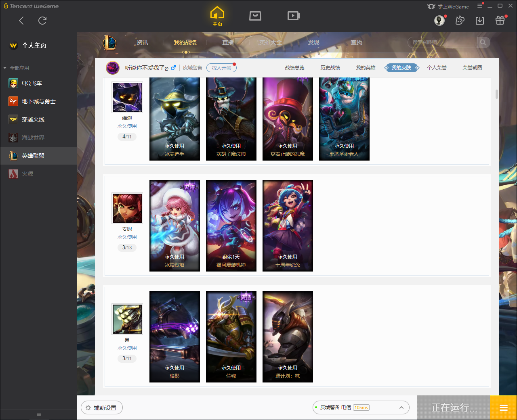The height and width of the screenshot is (420, 517).
Task: Open the 发现 tab
Action: pyautogui.click(x=313, y=42)
